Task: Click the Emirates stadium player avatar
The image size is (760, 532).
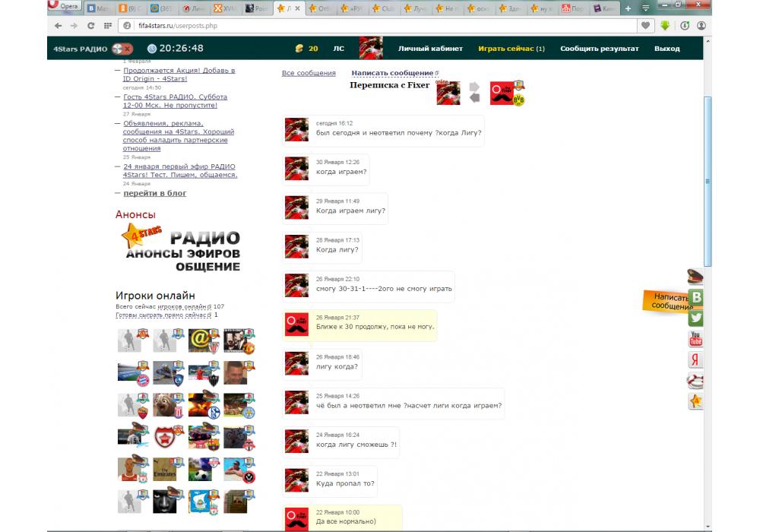Action: (x=165, y=470)
